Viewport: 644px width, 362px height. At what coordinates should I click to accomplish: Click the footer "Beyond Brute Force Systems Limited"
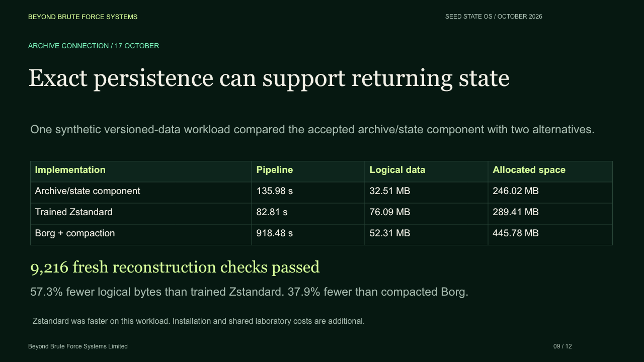click(78, 346)
